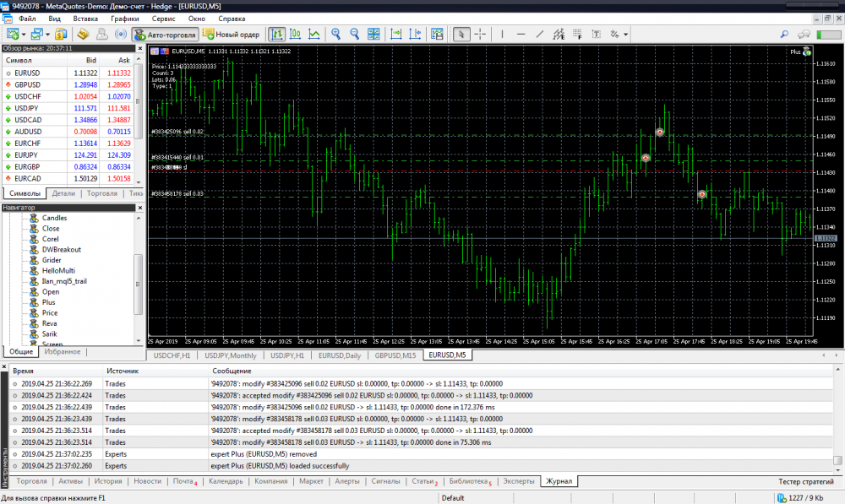
Task: Select the vertical line drawing tool
Action: coord(502,35)
